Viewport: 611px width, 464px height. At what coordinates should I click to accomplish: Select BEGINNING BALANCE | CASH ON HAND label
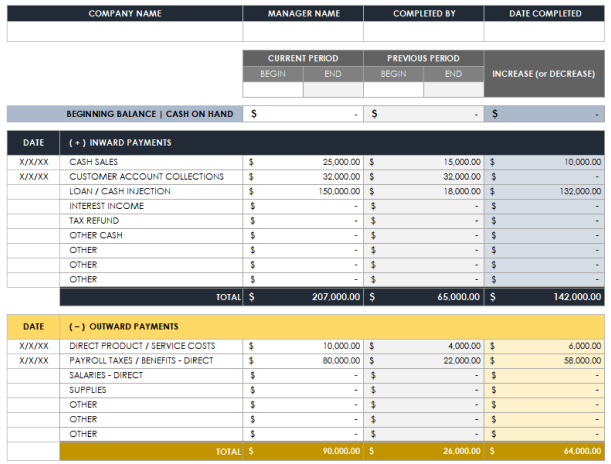coord(150,114)
